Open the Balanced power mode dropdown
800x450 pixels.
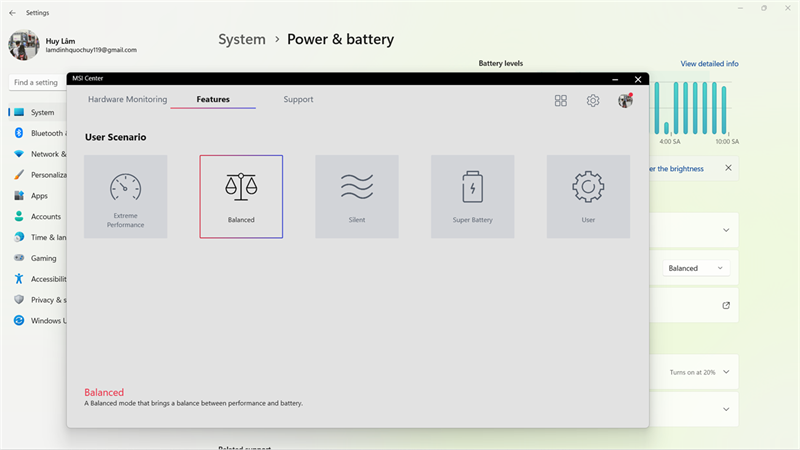click(x=696, y=268)
